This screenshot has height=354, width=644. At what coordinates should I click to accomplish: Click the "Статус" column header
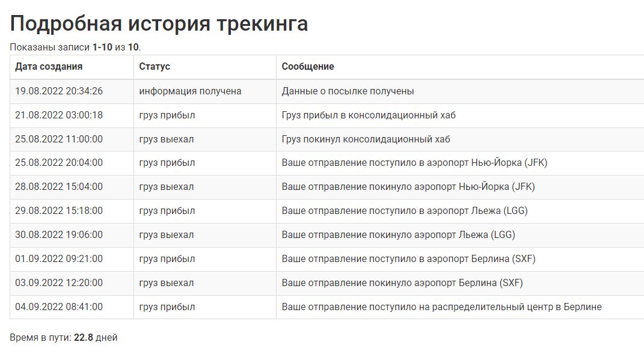point(155,67)
